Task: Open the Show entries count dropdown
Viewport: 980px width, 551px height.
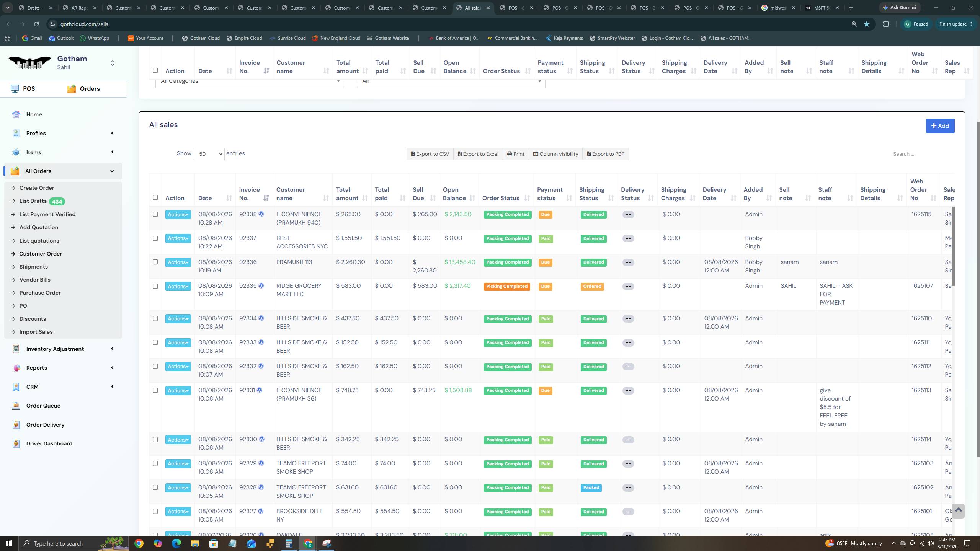Action: point(209,154)
